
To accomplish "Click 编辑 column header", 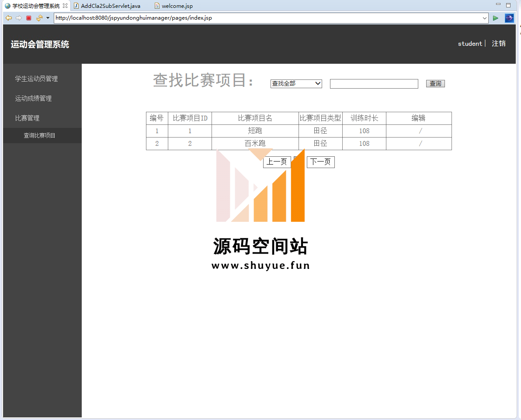I will (x=419, y=118).
